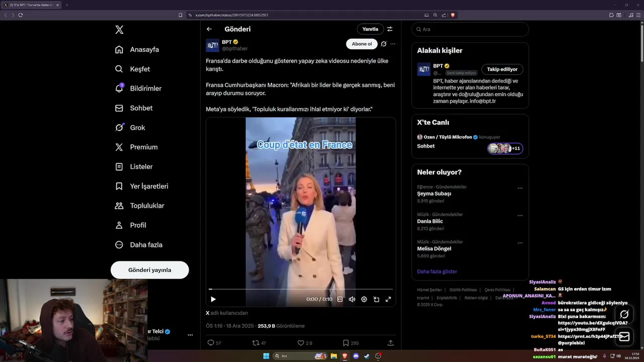Open the browser hamburger menu
Image resolution: width=644 pixels, height=362 pixels.
638,15
